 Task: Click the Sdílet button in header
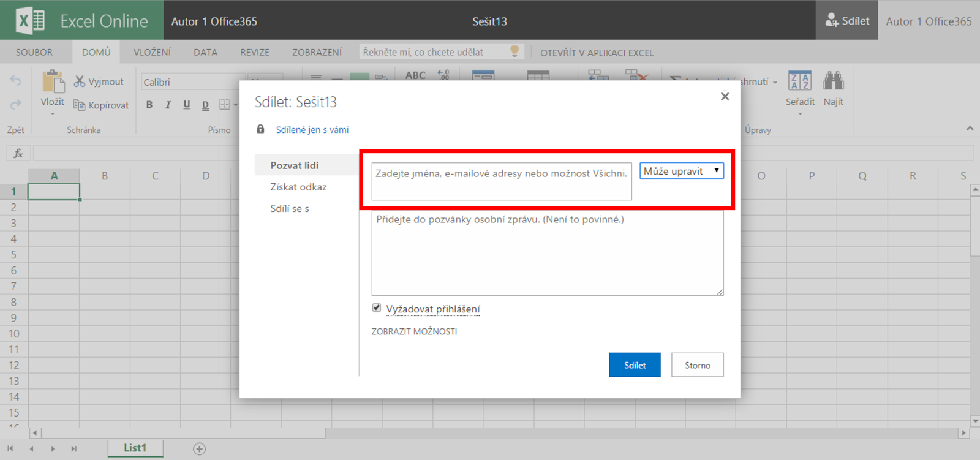point(847,20)
